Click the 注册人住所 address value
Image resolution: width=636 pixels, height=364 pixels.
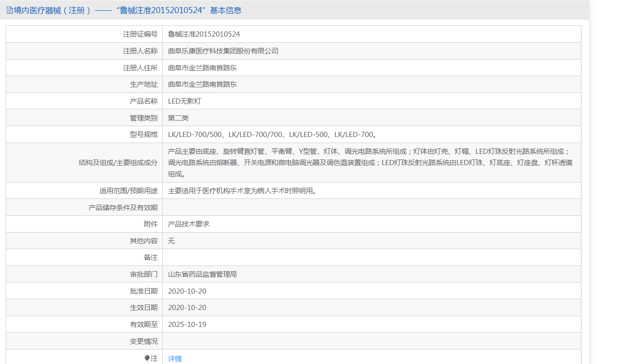pyautogui.click(x=203, y=68)
